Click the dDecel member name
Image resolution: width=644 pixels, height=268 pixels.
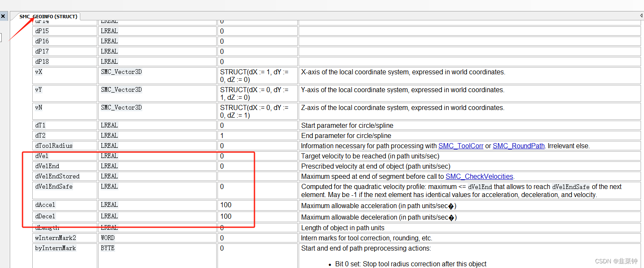(x=45, y=216)
